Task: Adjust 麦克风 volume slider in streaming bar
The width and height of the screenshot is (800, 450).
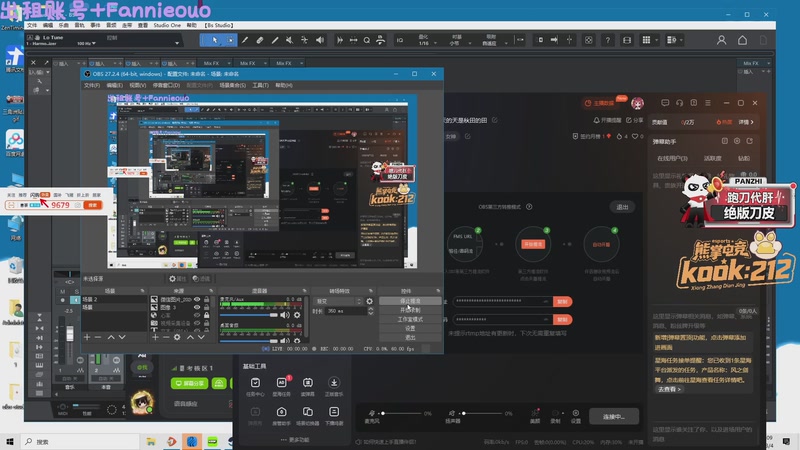Action: point(401,413)
